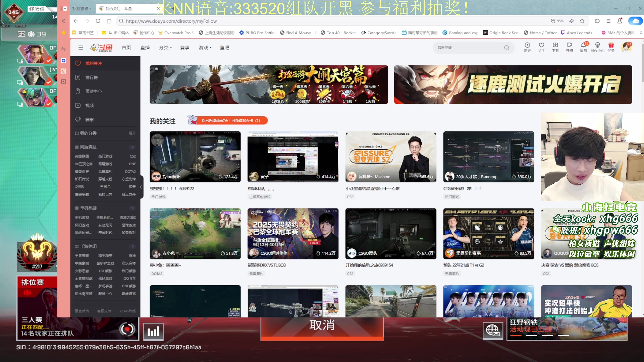Open the PUBG Pro Settings bookmark
The width and height of the screenshot is (644, 362).
pos(257,33)
